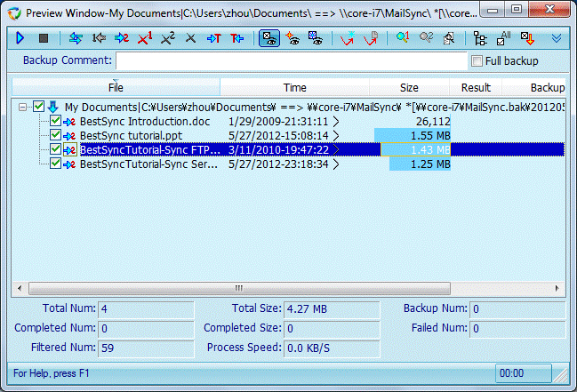Sort by the File column header
This screenshot has width=577, height=392.
coord(116,87)
